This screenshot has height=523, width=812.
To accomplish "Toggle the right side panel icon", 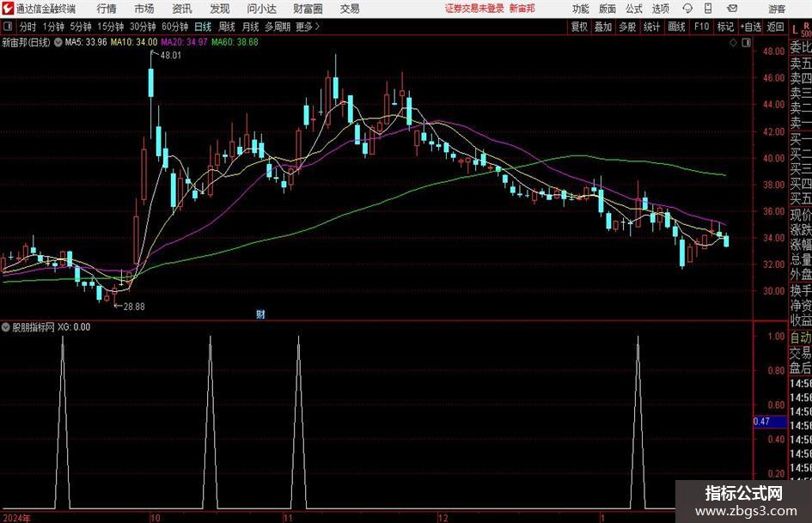I will pyautogui.click(x=746, y=42).
